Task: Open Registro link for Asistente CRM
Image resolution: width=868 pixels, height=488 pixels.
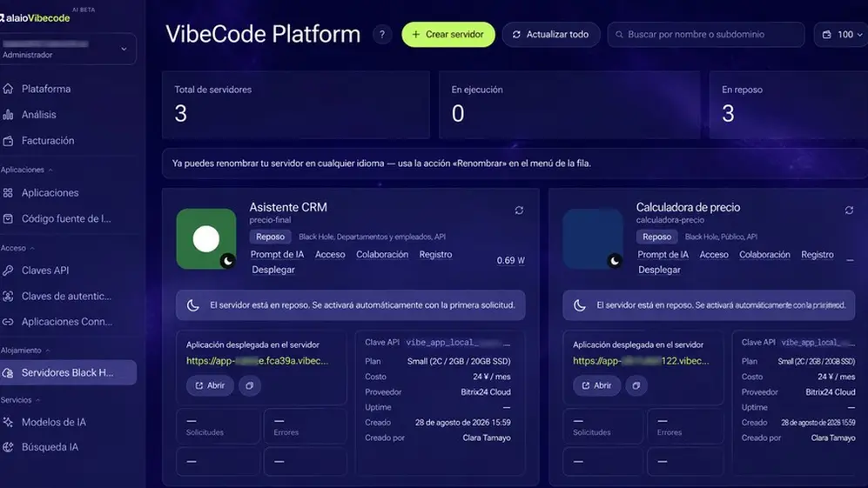Action: point(435,255)
